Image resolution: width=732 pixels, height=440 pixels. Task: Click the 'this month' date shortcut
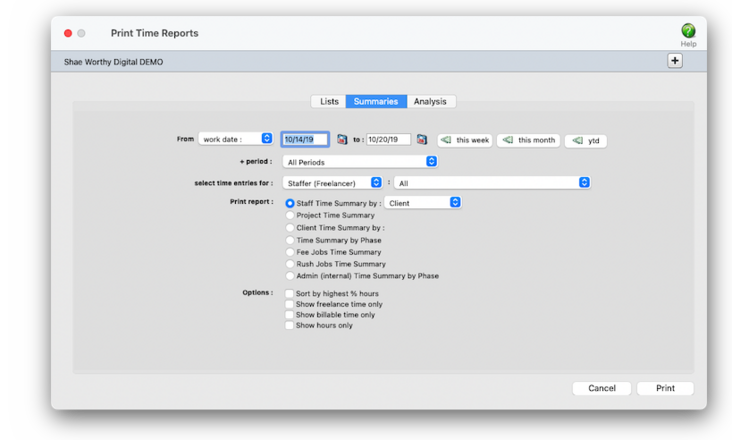[x=528, y=140]
